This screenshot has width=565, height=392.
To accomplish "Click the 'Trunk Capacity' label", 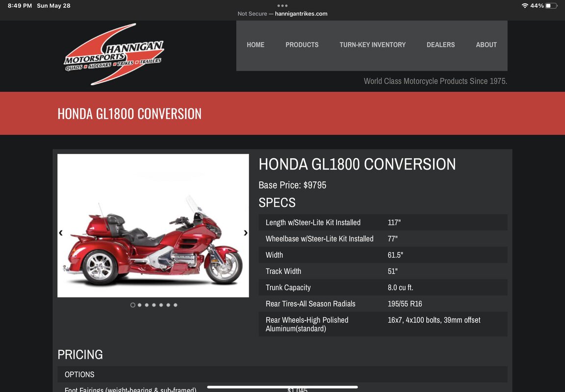I will point(288,287).
